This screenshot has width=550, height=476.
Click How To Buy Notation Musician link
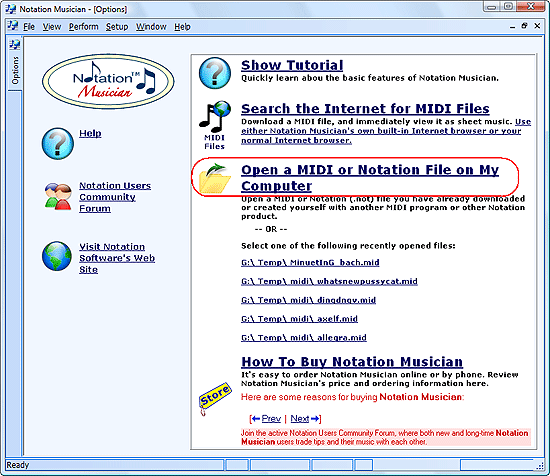(352, 362)
